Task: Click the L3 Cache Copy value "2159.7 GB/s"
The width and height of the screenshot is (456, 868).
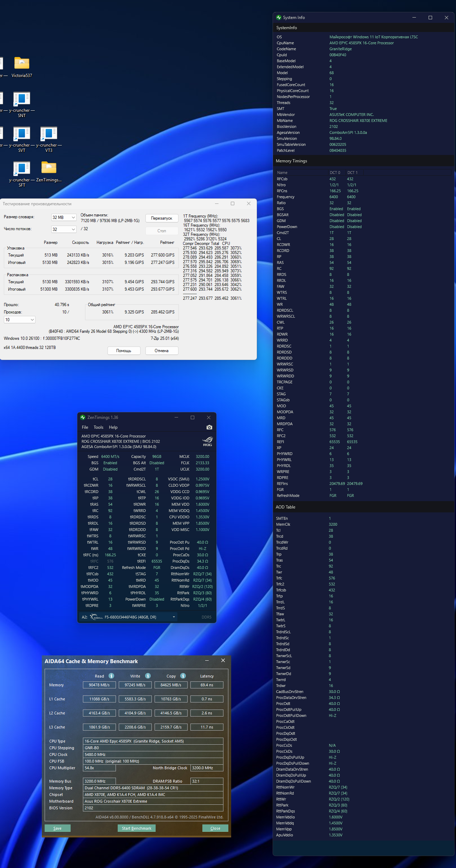Action: point(171,727)
